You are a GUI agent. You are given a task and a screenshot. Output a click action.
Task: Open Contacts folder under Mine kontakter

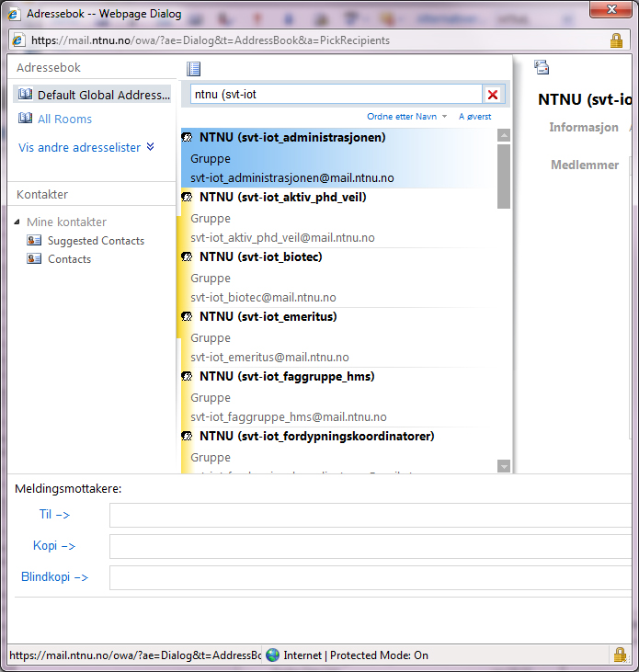click(70, 259)
